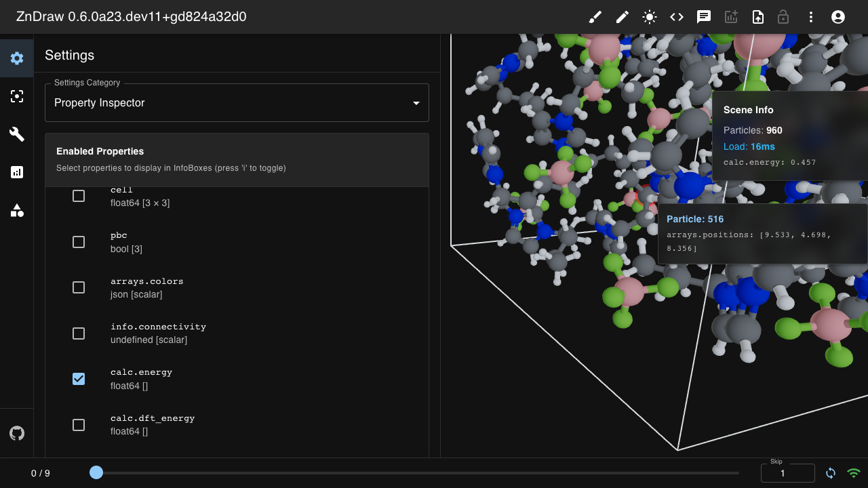
Task: Click the 'float64 [3 × 3]' type label
Action: [x=140, y=203]
